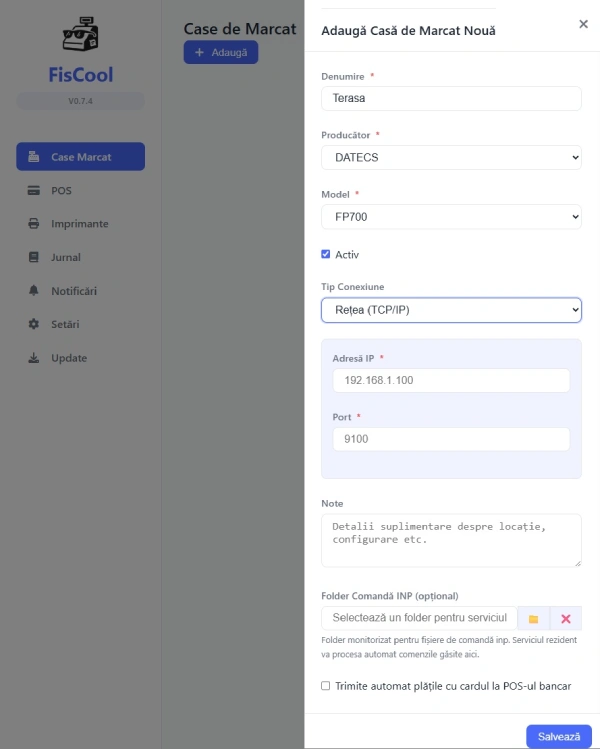Click the Note text area

pyautogui.click(x=451, y=540)
